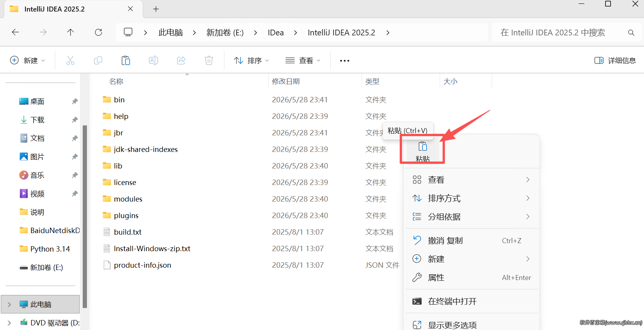Open the 查看 view dropdown in toolbar
Viewport: 644px width, 330px height.
pos(303,60)
